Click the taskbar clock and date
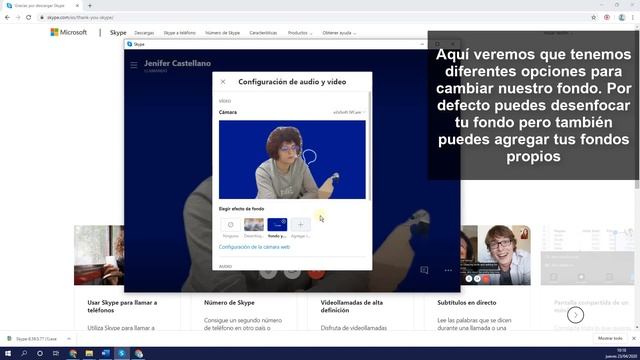This screenshot has width=640, height=360. coord(621,353)
